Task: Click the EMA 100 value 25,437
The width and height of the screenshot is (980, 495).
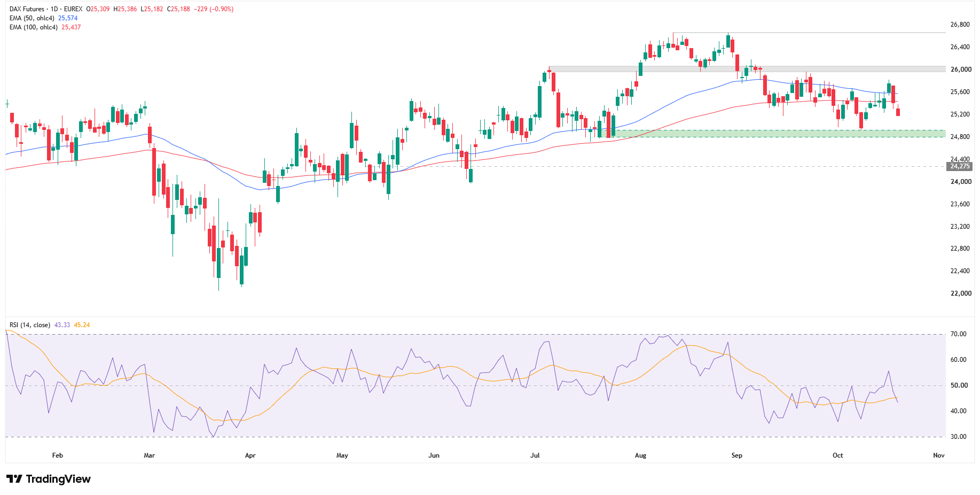Action: [x=71, y=27]
